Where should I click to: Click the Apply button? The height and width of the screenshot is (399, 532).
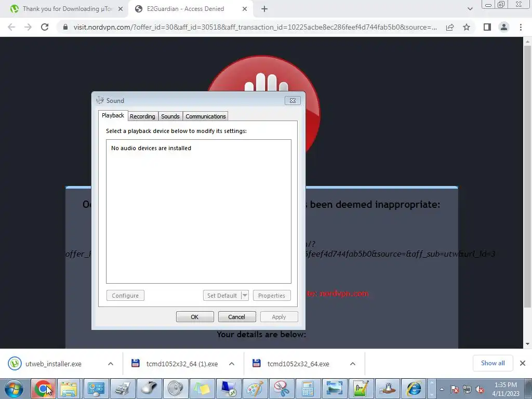279,317
